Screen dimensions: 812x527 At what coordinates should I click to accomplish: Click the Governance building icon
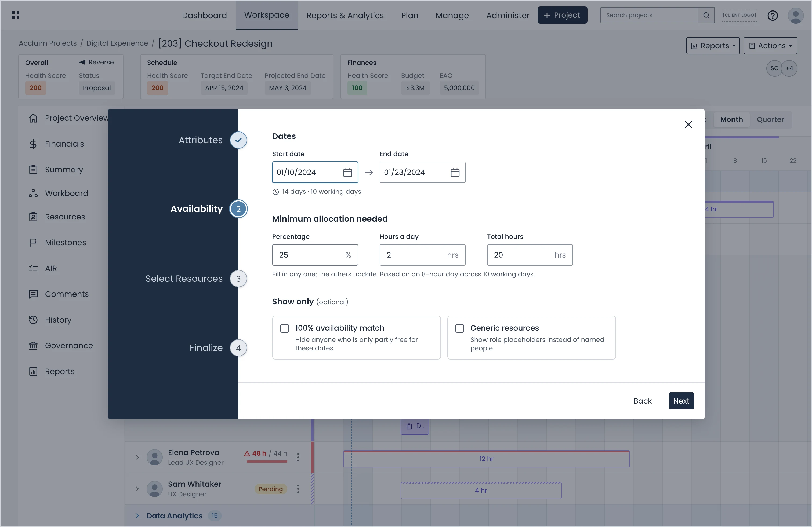(33, 346)
